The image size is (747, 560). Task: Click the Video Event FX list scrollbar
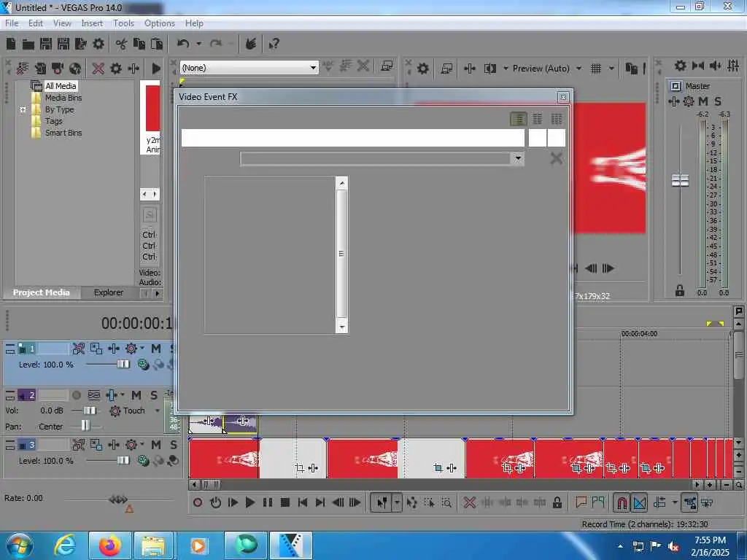[x=341, y=254]
